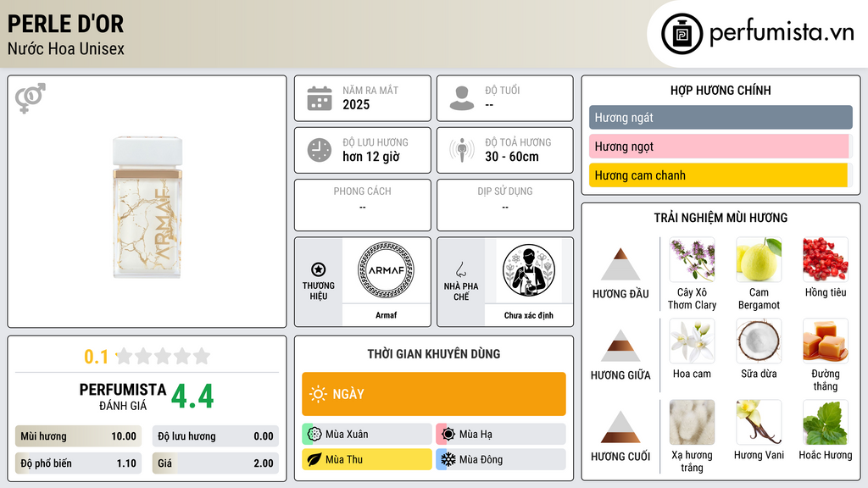This screenshot has height=488, width=868.
Task: Click the HƯƠNG CUỐI label
Action: pyautogui.click(x=620, y=457)
